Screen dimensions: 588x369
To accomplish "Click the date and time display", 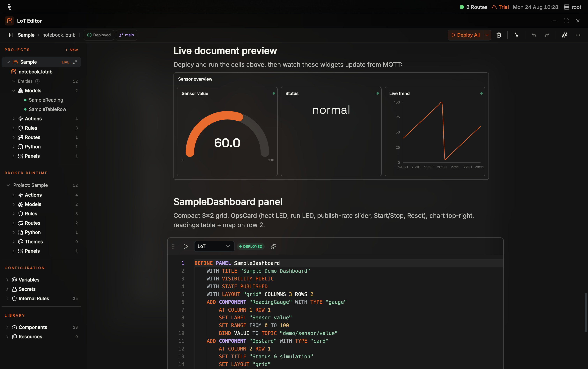I will 535,7.
